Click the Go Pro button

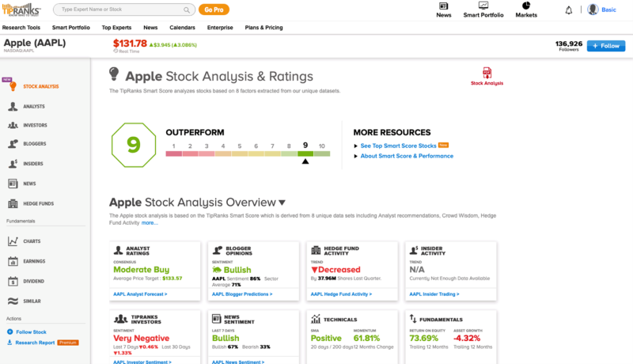[x=214, y=9]
